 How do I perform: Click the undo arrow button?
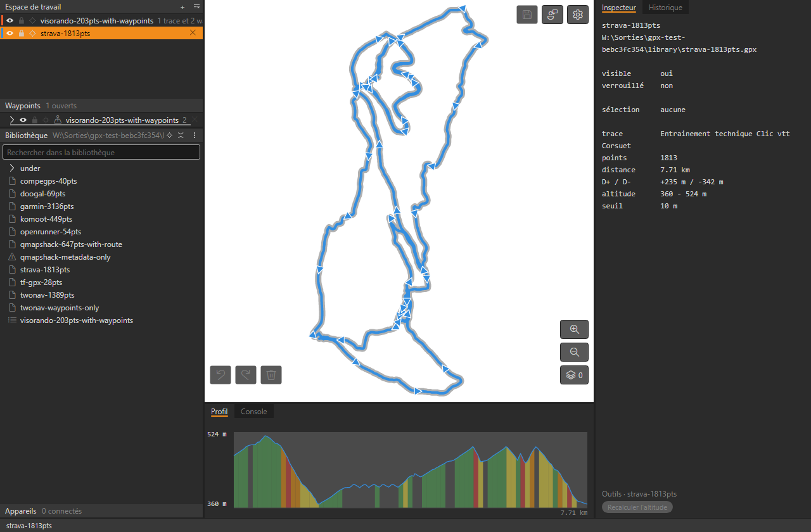220,375
